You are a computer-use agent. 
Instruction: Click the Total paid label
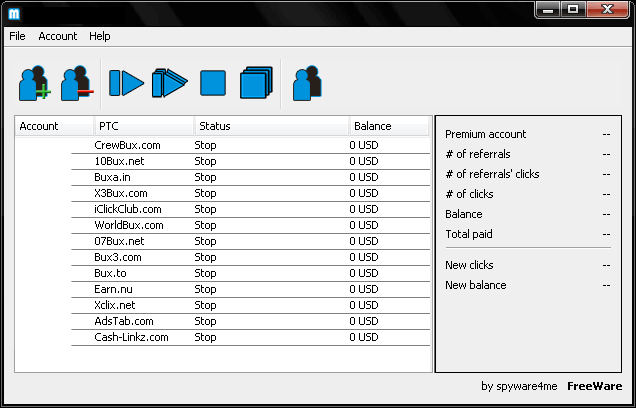(x=469, y=234)
